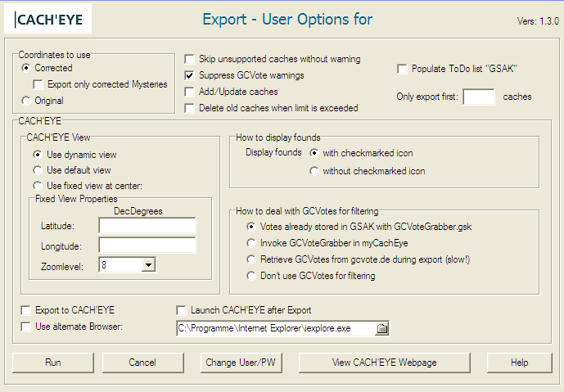Enable Export only corrected Mysteries

(38, 84)
